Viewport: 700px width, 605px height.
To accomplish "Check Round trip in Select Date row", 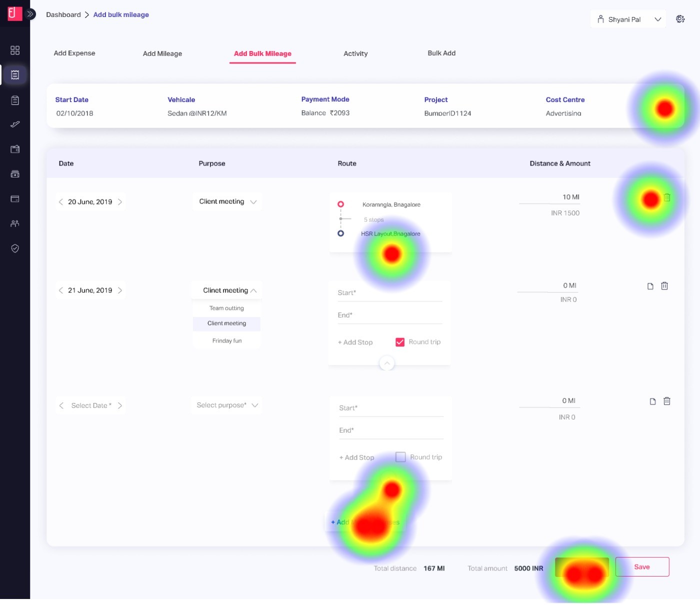I will (x=400, y=457).
